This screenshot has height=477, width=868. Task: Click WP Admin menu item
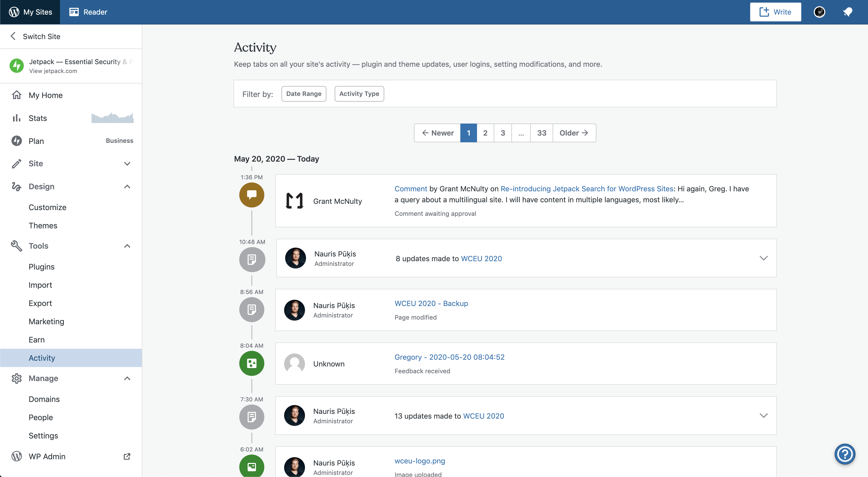[47, 455]
